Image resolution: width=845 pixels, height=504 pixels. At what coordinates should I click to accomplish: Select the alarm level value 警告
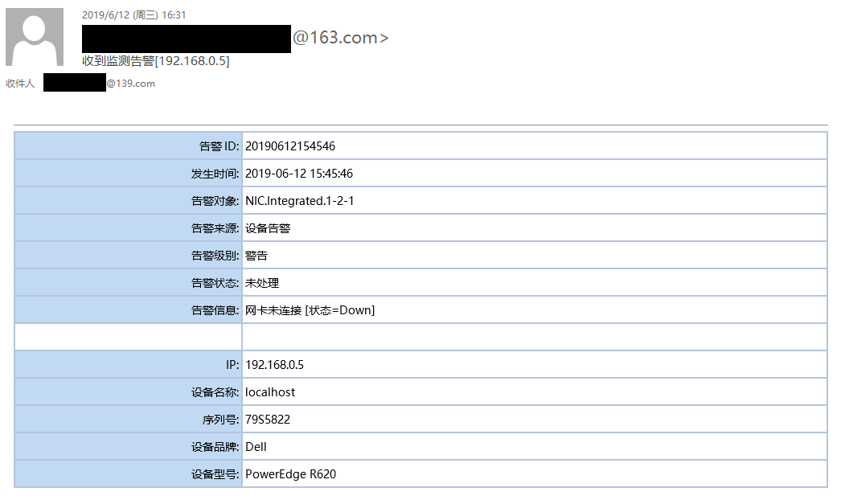point(256,256)
